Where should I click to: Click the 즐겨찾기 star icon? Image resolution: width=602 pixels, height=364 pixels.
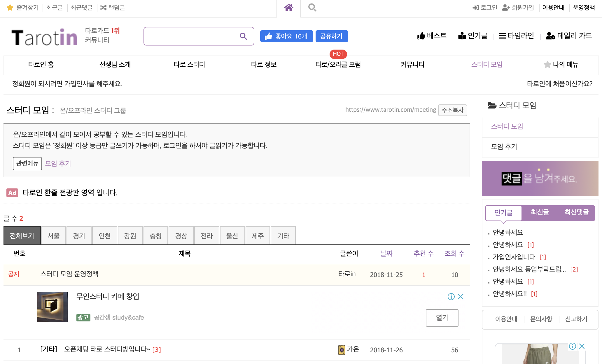tap(10, 8)
